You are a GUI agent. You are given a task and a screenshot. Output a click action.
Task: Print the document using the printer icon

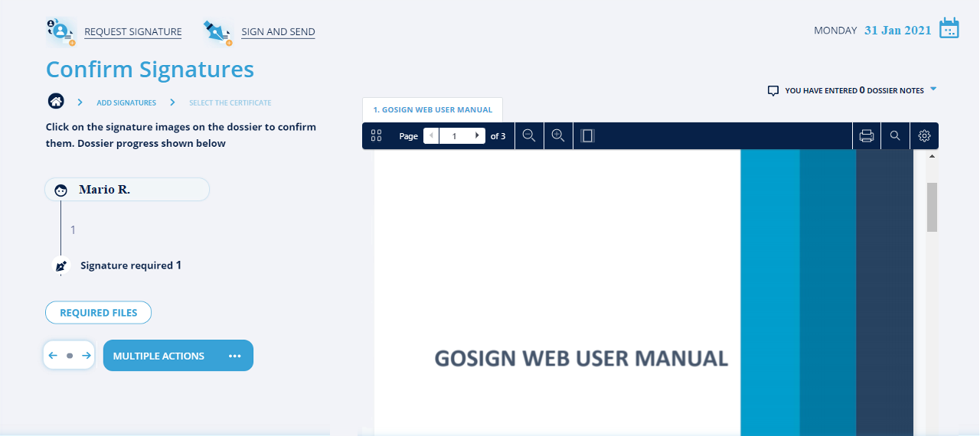866,135
